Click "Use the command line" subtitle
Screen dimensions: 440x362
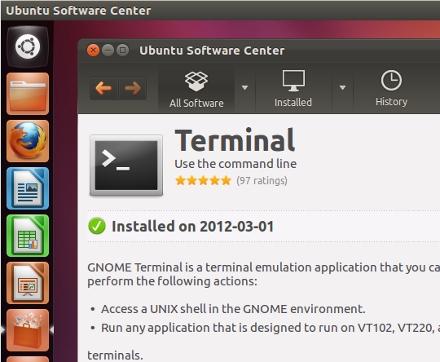[236, 164]
